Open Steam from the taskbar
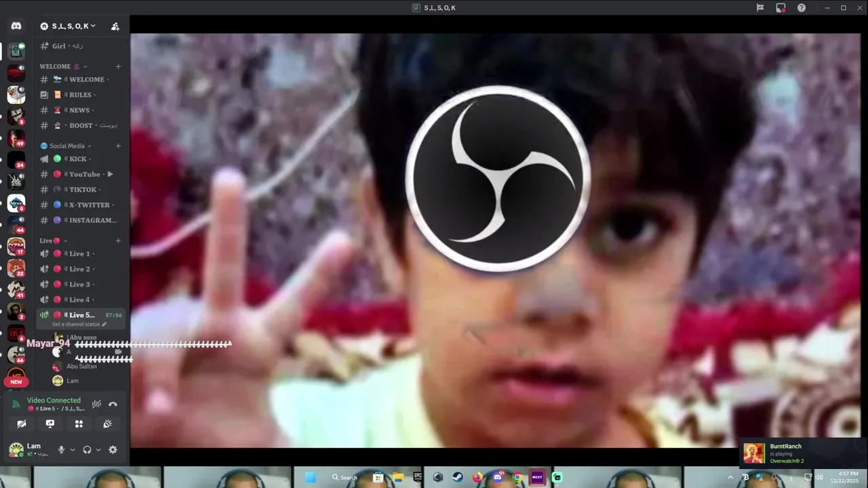 click(x=458, y=477)
